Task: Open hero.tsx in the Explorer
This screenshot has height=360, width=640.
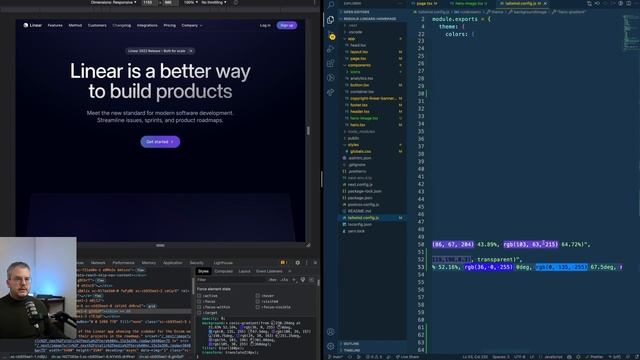Action: [358, 125]
